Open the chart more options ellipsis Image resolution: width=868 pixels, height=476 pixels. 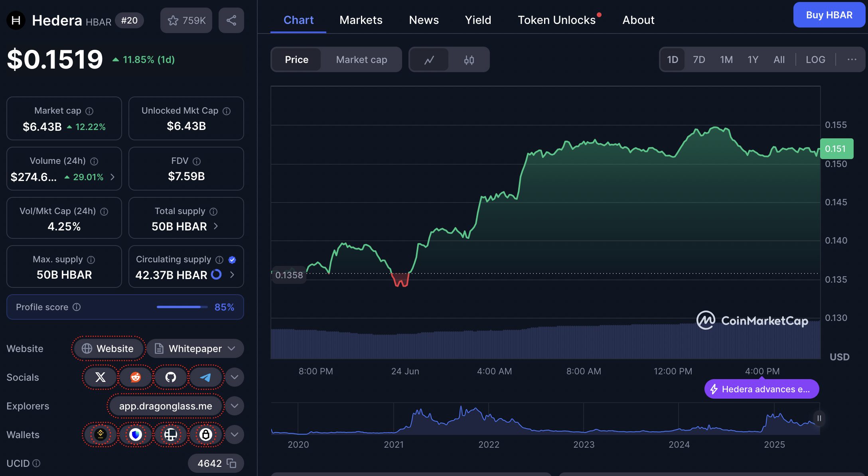[x=852, y=59]
